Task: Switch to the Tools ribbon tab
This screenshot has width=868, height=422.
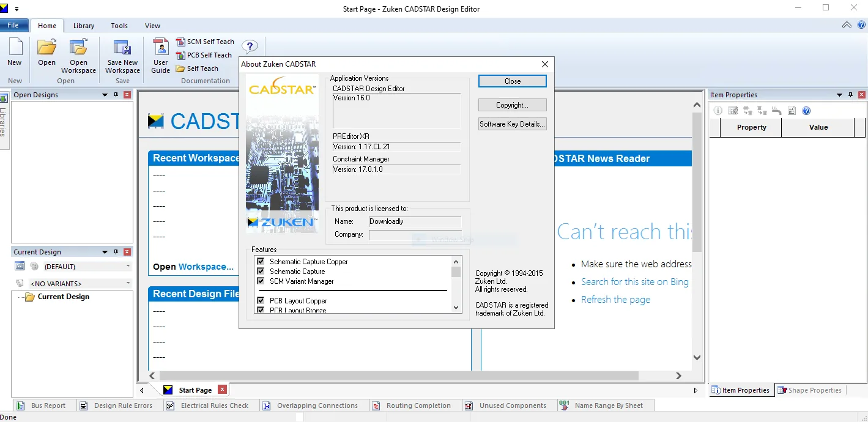Action: [119, 26]
